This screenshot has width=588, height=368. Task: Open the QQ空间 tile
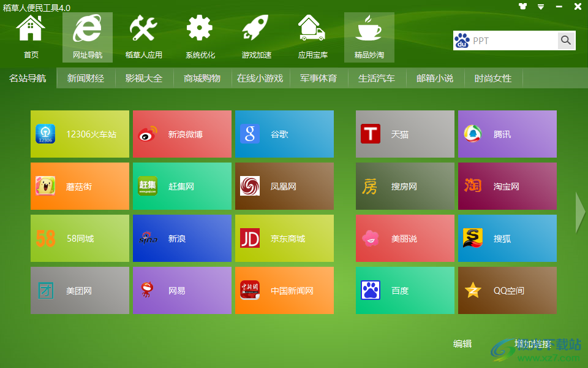pos(507,291)
